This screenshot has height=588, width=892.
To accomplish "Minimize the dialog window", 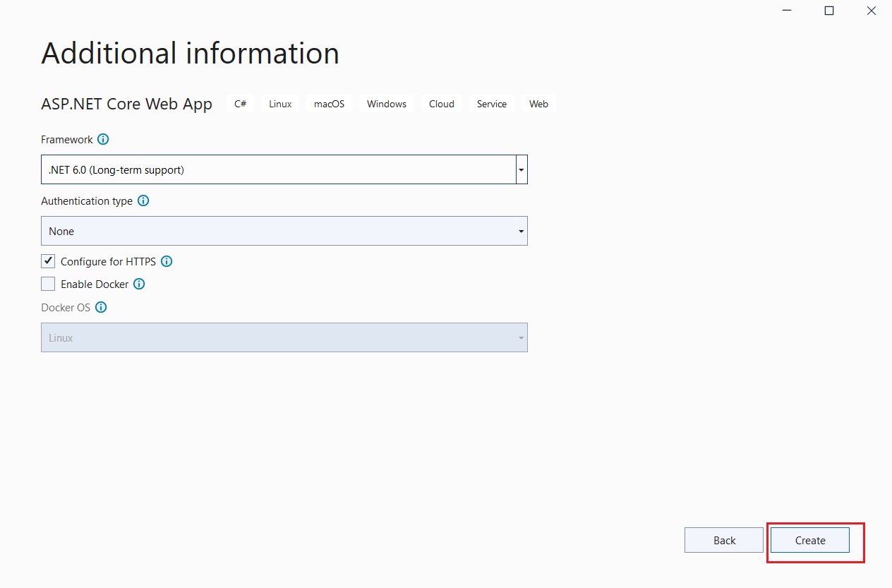I will pos(786,11).
